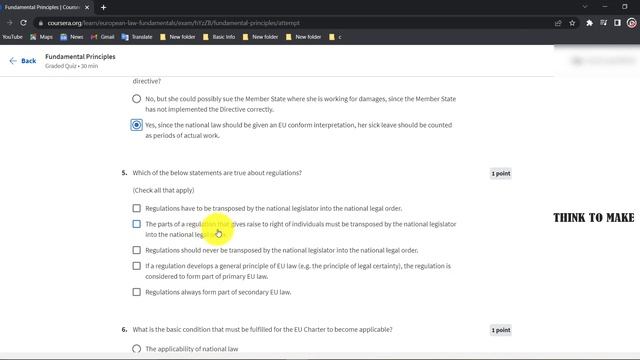640x360 pixels.
Task: Open the extensions puzzle icon
Action: [589, 23]
